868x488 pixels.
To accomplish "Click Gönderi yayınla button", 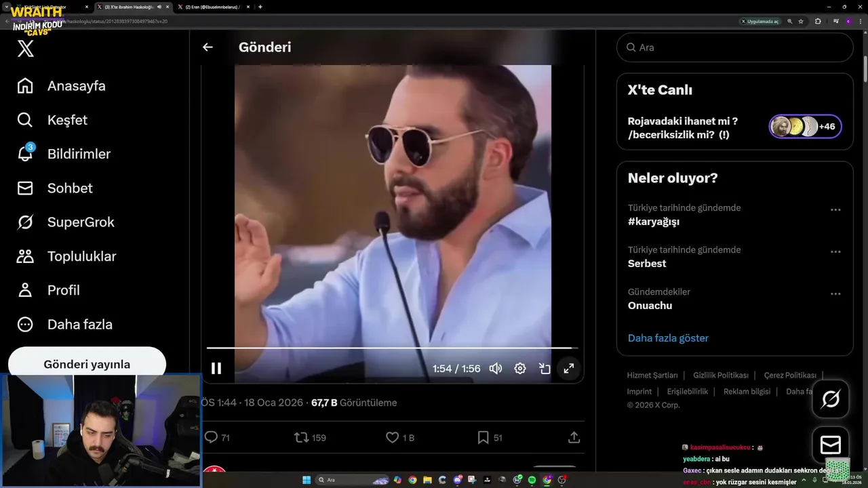I will pyautogui.click(x=87, y=364).
